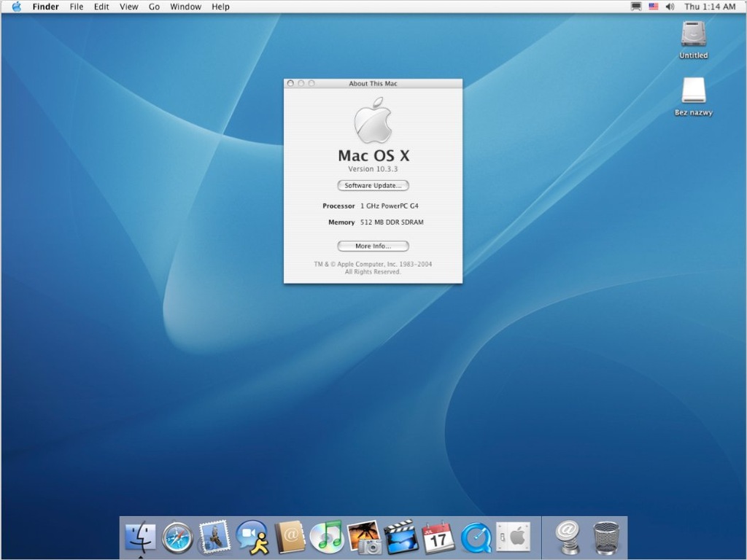Screen dimensions: 747x560
Task: Open Mail stamp icon in Dock
Action: click(x=215, y=537)
